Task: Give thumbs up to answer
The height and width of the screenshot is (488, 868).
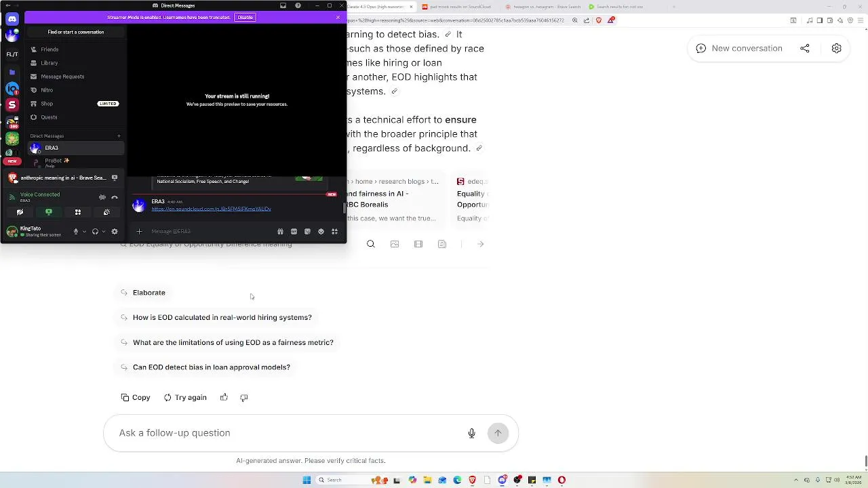Action: click(224, 397)
